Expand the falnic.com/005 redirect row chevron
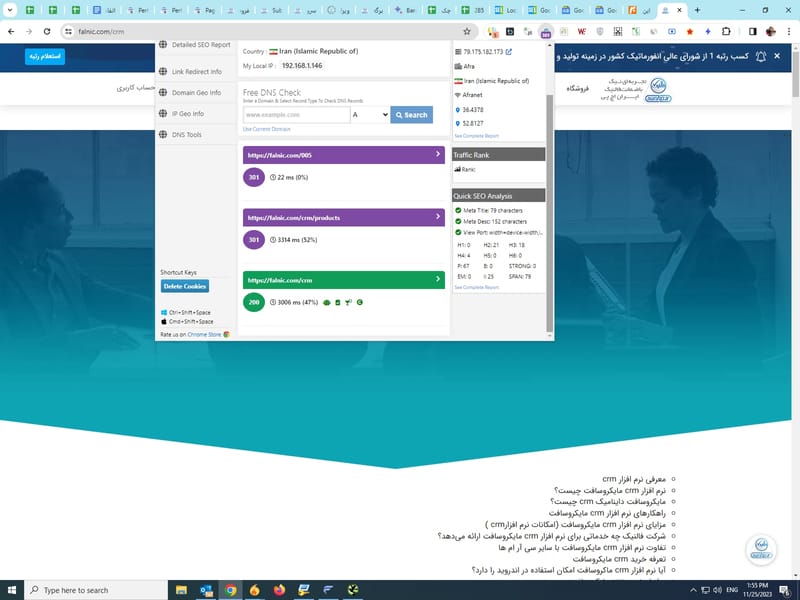 [438, 154]
